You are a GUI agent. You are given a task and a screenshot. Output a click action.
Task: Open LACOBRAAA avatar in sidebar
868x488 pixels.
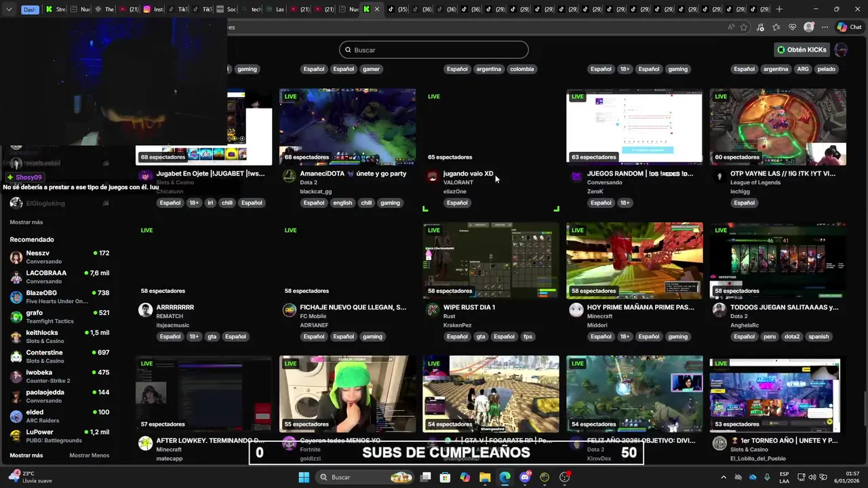click(x=16, y=277)
